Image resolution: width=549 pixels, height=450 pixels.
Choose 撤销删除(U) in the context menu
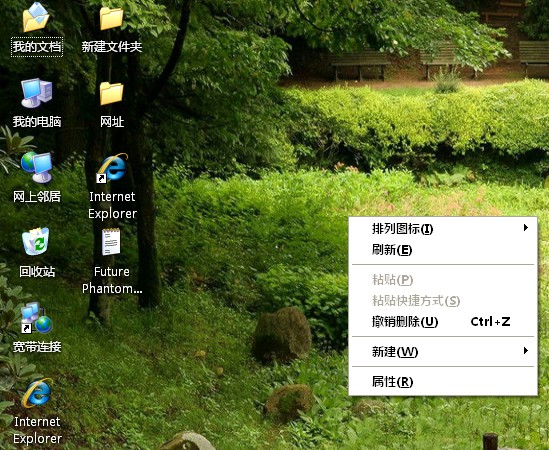[x=443, y=321]
